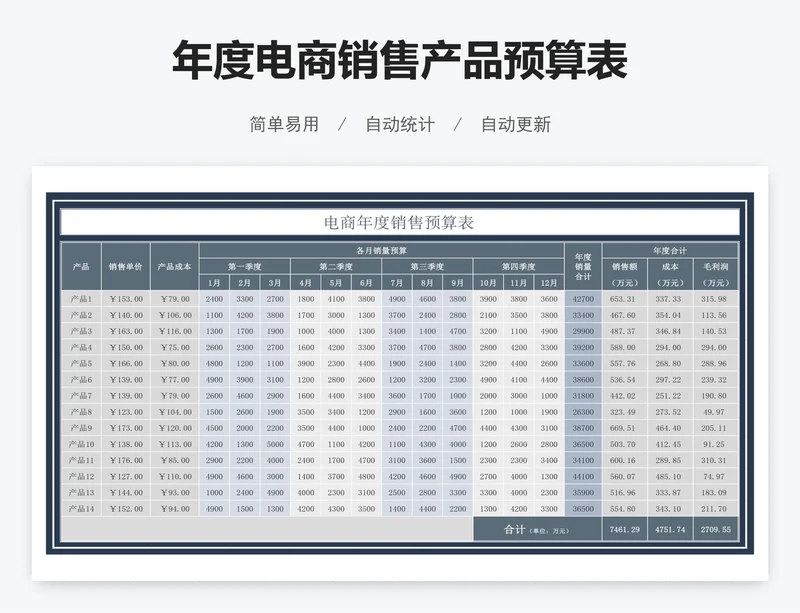800x613 pixels.
Task: Click the 产品10 row label
Action: [81, 444]
